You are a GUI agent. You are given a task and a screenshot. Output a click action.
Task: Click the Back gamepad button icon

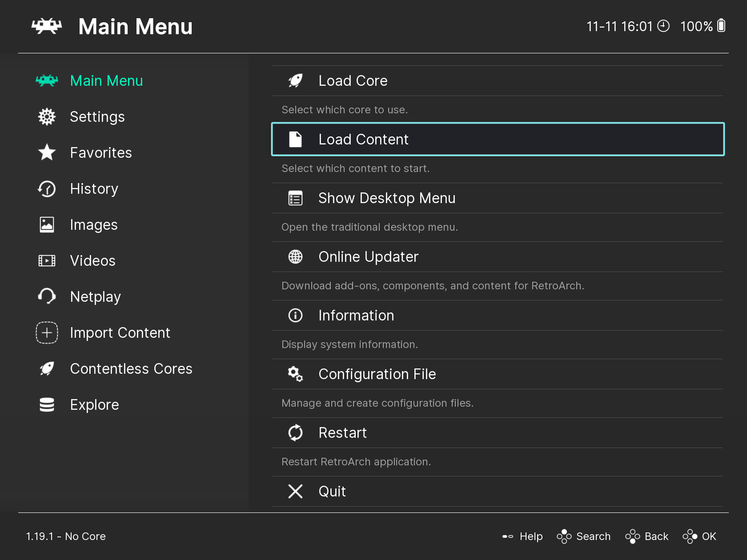point(632,536)
